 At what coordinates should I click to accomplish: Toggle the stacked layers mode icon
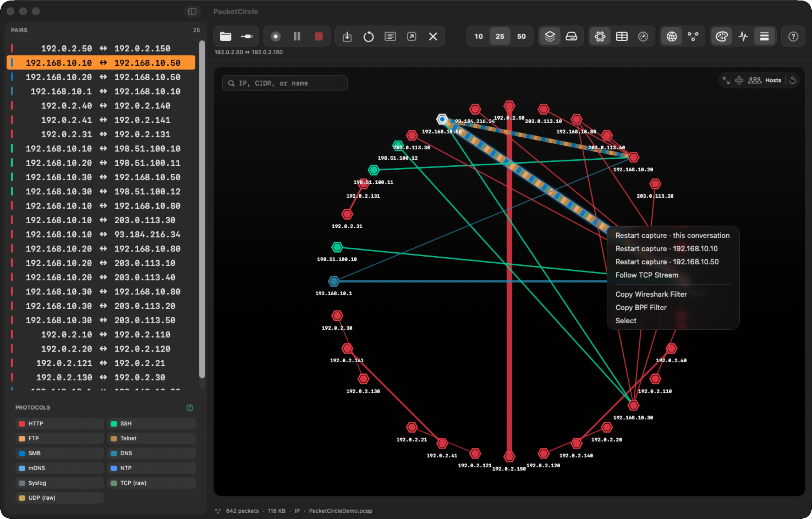click(550, 36)
